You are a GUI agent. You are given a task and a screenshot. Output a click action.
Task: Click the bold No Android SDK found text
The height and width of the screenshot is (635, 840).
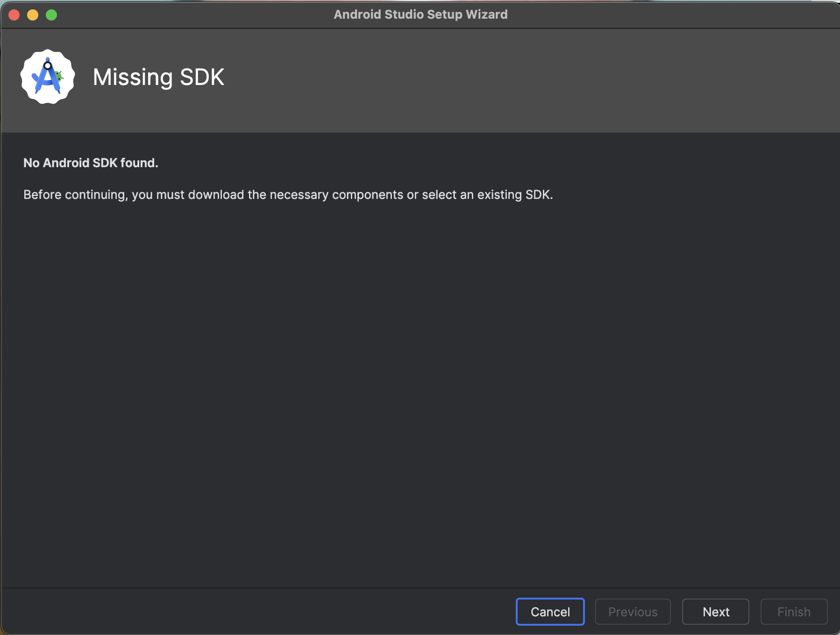click(x=91, y=163)
